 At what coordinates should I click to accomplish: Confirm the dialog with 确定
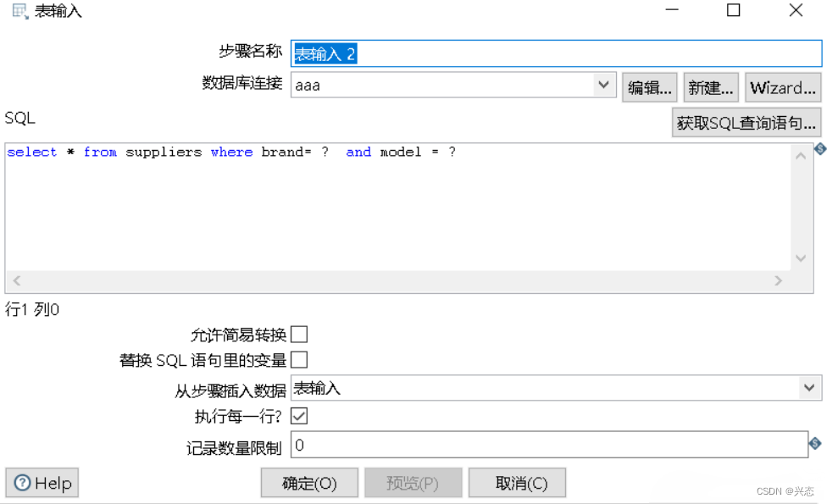tap(308, 483)
